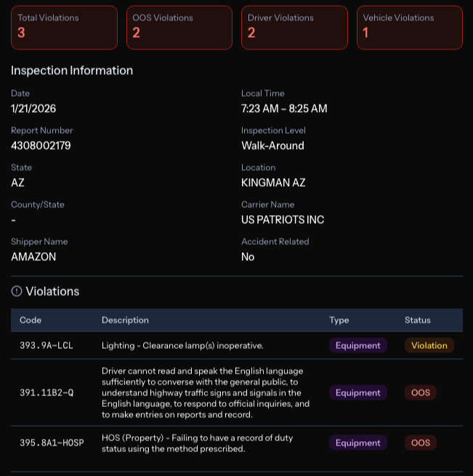Select report number 4308002179
The image size is (473, 476).
coord(41,146)
